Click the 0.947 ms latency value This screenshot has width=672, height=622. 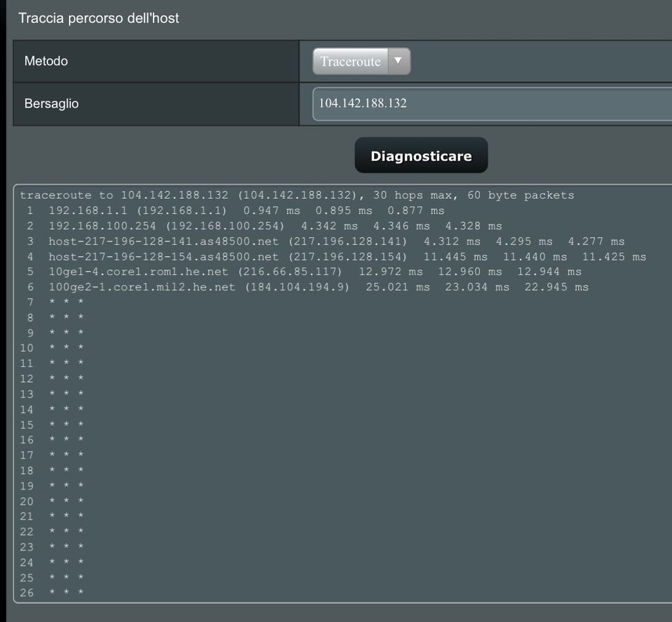point(272,211)
